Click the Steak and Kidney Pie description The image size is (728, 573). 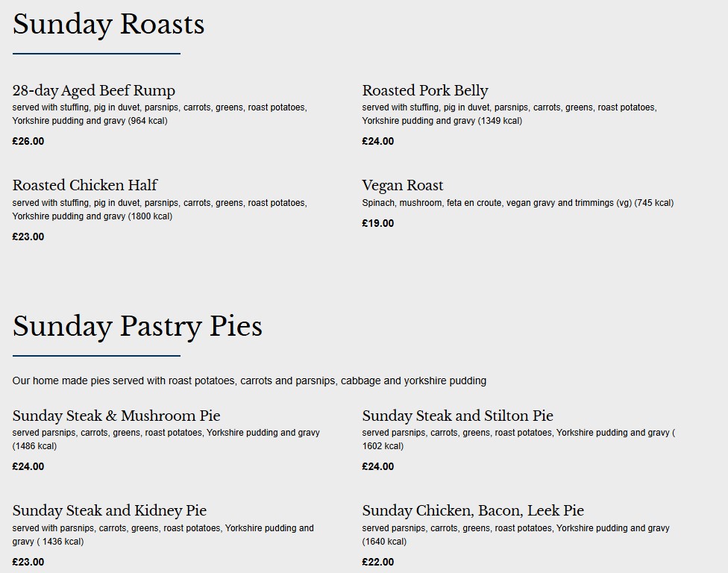(x=163, y=534)
